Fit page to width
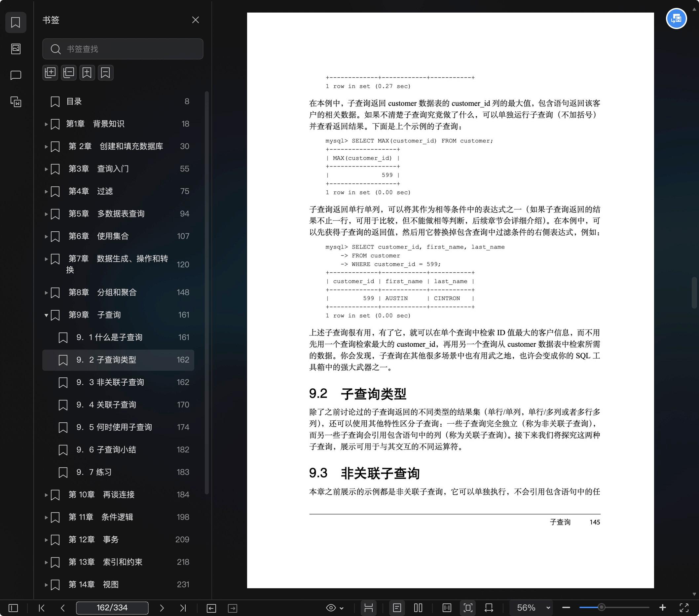 [489, 608]
